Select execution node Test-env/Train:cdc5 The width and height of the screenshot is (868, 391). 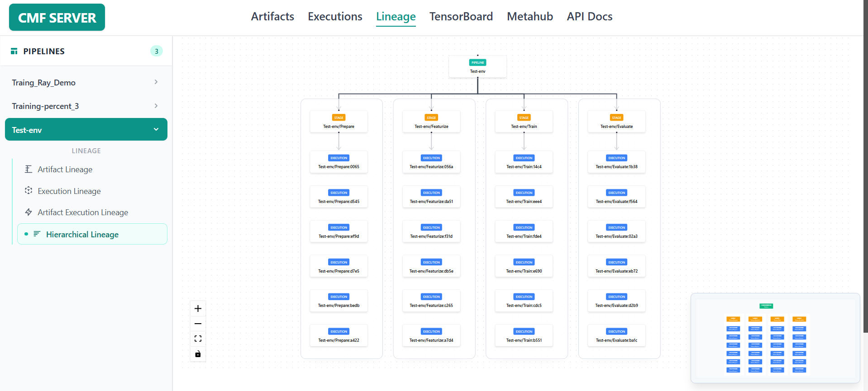point(524,301)
